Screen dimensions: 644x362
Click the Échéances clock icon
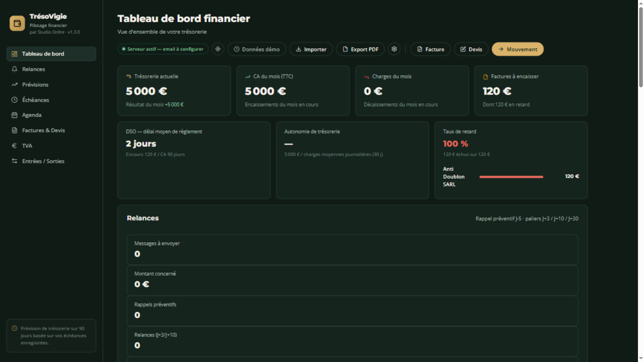click(x=14, y=100)
